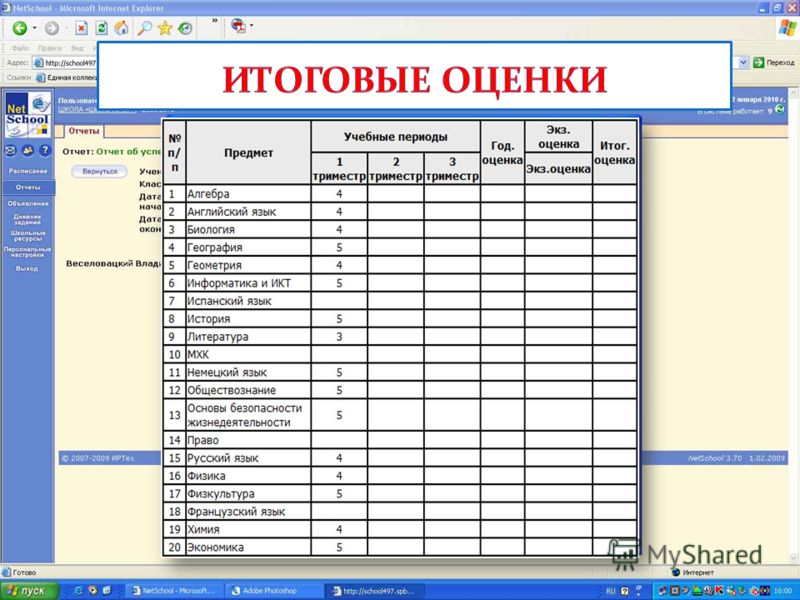Refresh the page using the green arrows icon
Screen dimensions: 800x600
point(102,28)
